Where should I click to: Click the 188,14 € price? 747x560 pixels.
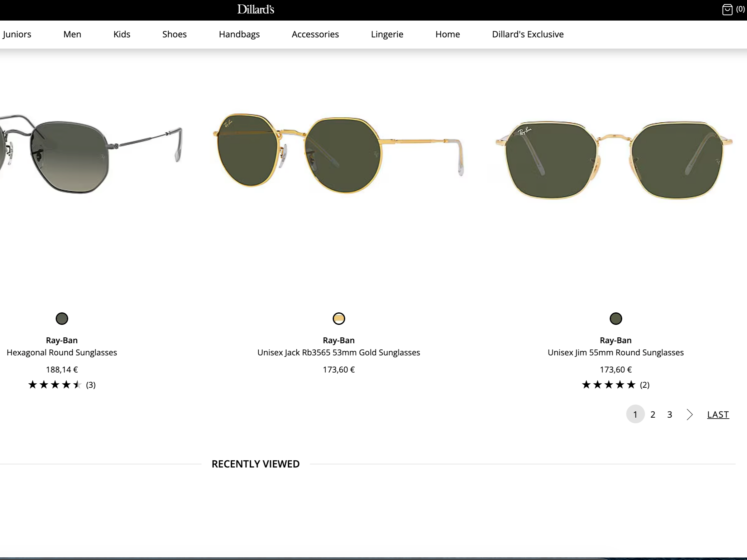pyautogui.click(x=62, y=370)
